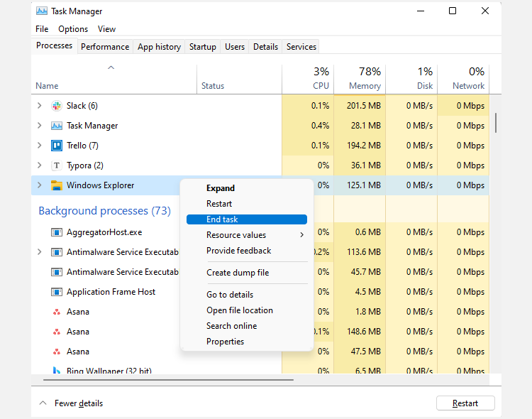Switch to the Performance tab

point(105,47)
